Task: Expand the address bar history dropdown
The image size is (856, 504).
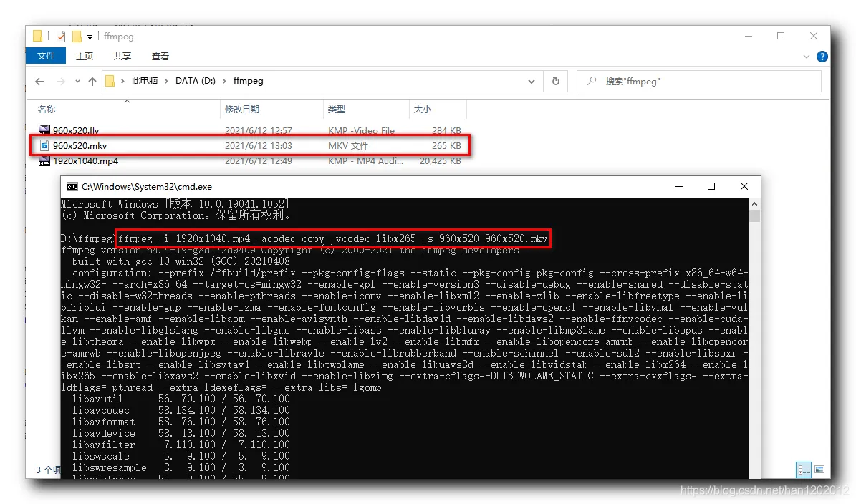Action: point(532,82)
